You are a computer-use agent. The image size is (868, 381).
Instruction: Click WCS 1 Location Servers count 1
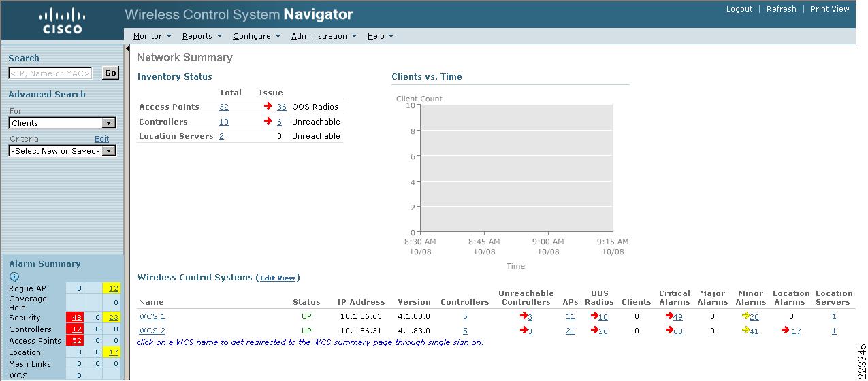coord(834,317)
